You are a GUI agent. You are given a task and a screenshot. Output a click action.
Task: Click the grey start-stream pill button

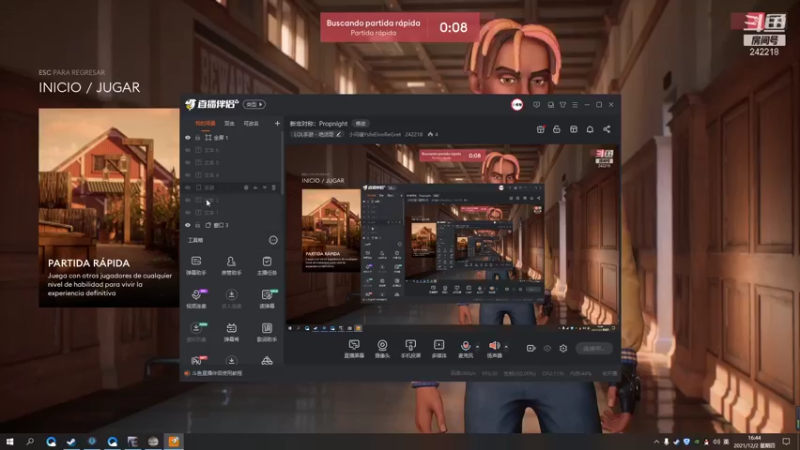tap(594, 348)
